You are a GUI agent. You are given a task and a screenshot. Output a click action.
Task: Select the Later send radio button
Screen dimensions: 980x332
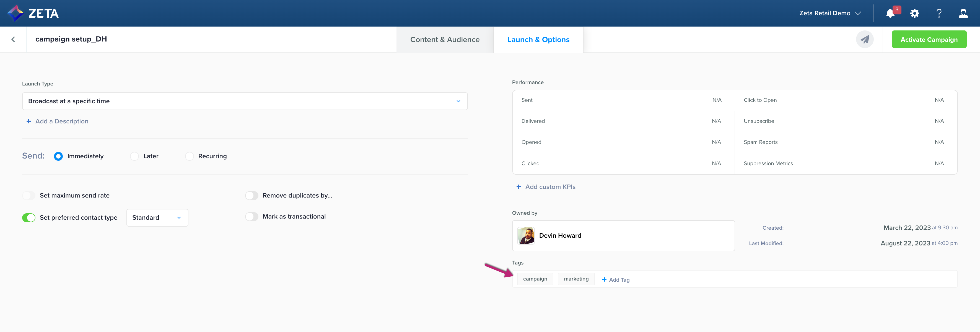[x=134, y=156]
